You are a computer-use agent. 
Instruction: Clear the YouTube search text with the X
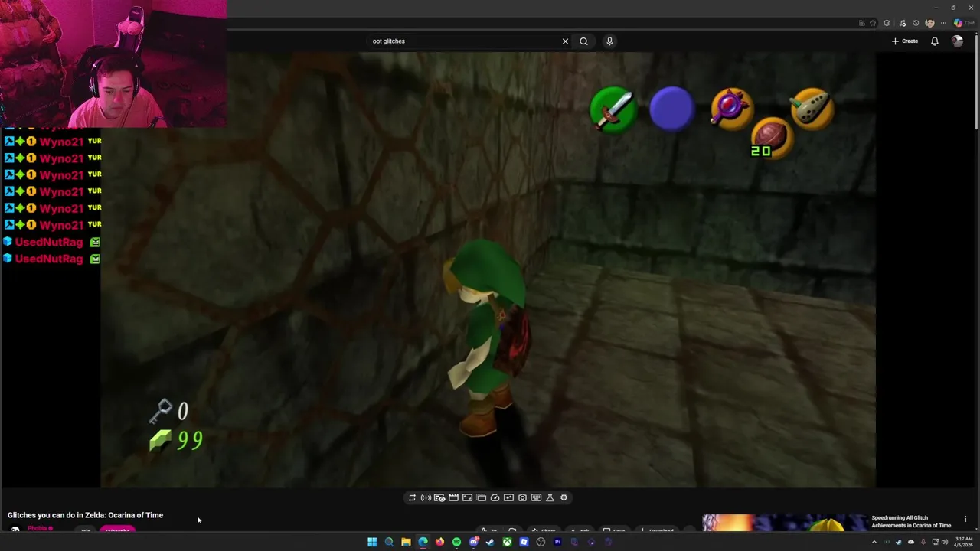565,41
